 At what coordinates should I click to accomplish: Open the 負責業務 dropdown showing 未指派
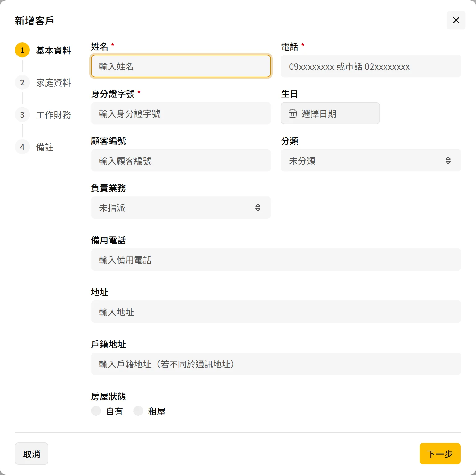coord(181,207)
